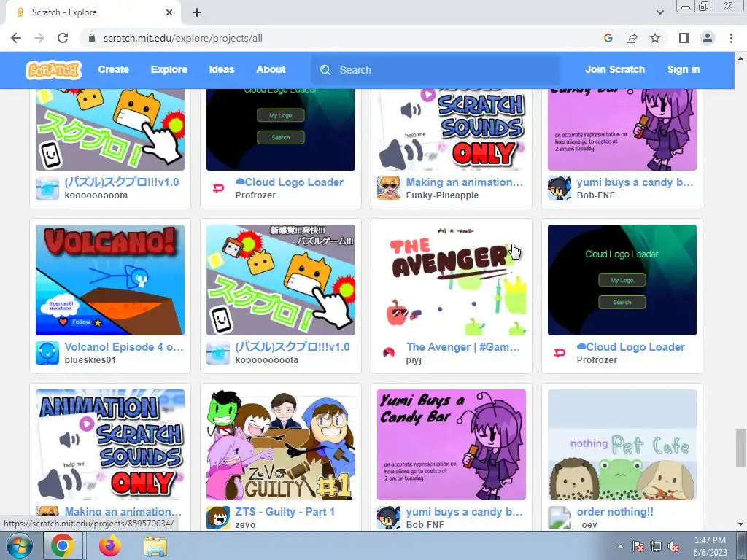Click the scrollbar down arrow
This screenshot has width=747, height=560.
(740, 525)
